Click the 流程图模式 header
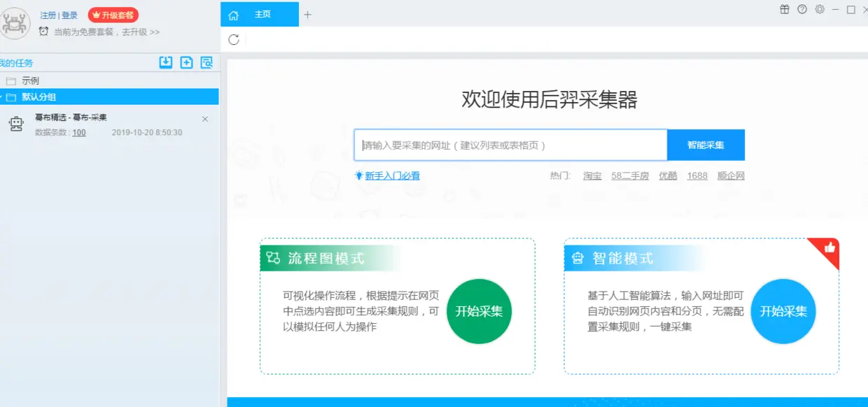Screen dimensions: 868x407 click(x=326, y=258)
